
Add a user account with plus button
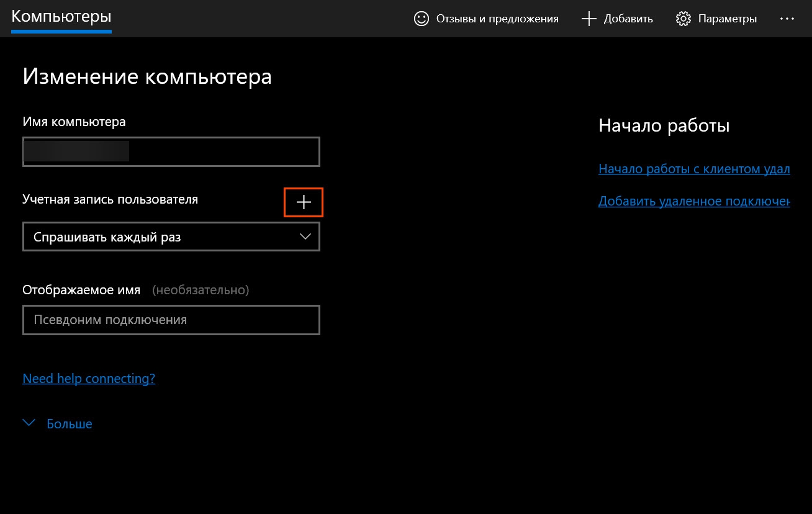[304, 202]
